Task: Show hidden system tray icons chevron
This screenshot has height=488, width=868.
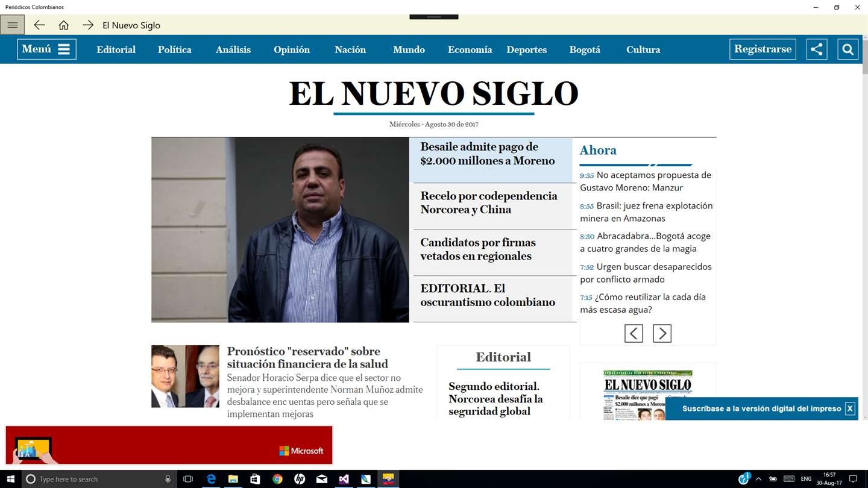Action: pyautogui.click(x=758, y=479)
